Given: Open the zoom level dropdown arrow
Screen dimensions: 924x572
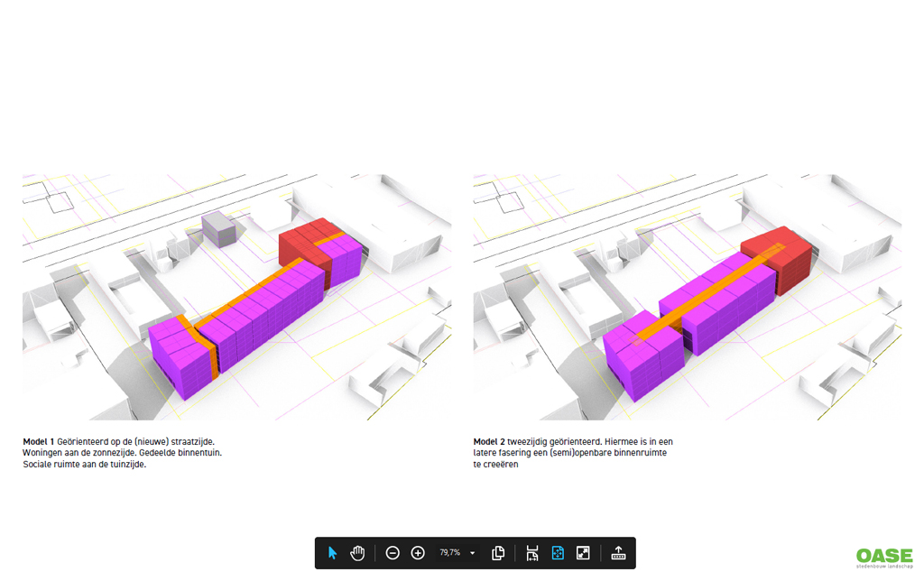Looking at the screenshot, I should pos(472,553).
